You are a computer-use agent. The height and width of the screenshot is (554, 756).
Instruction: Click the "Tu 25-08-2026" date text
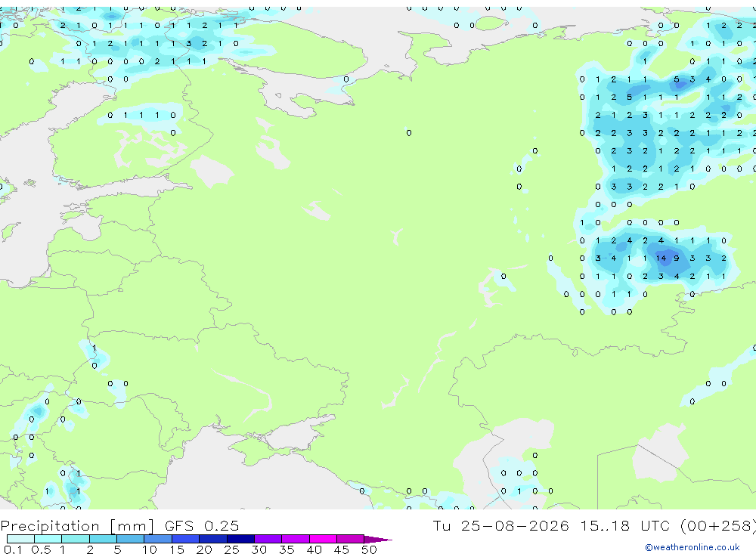(500, 525)
